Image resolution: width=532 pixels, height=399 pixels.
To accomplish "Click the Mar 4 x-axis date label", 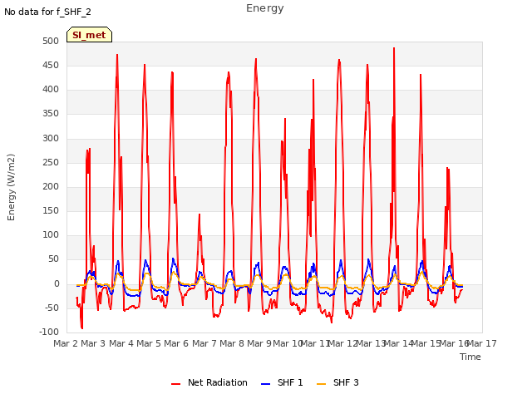I will [121, 343].
